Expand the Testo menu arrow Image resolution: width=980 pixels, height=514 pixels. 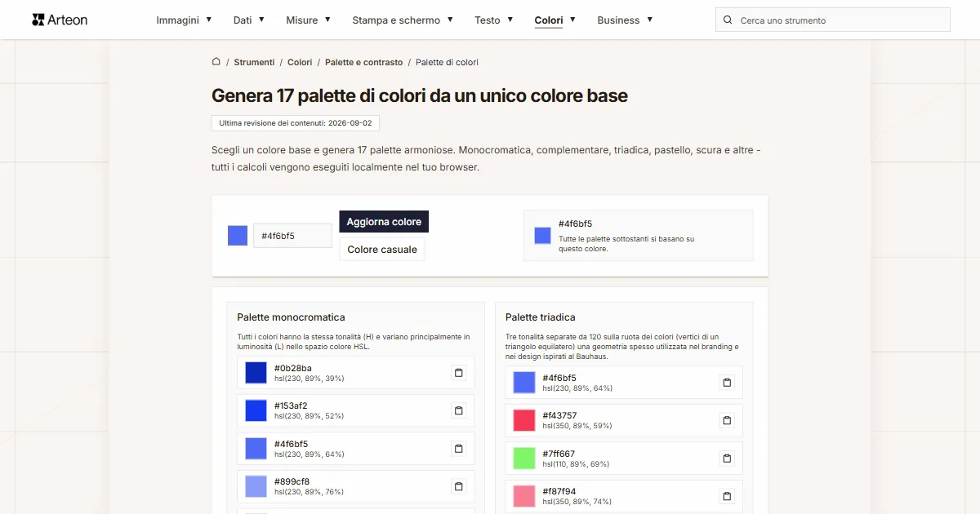pyautogui.click(x=510, y=20)
